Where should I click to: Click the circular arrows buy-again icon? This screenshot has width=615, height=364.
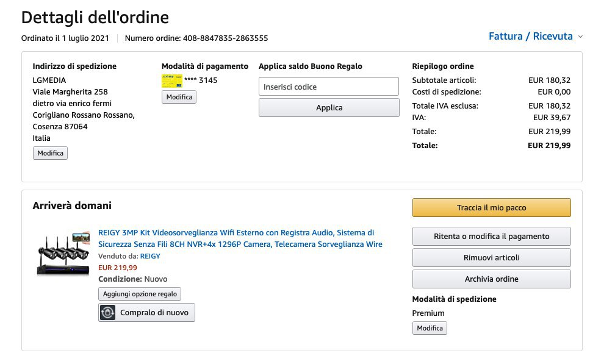click(x=108, y=313)
